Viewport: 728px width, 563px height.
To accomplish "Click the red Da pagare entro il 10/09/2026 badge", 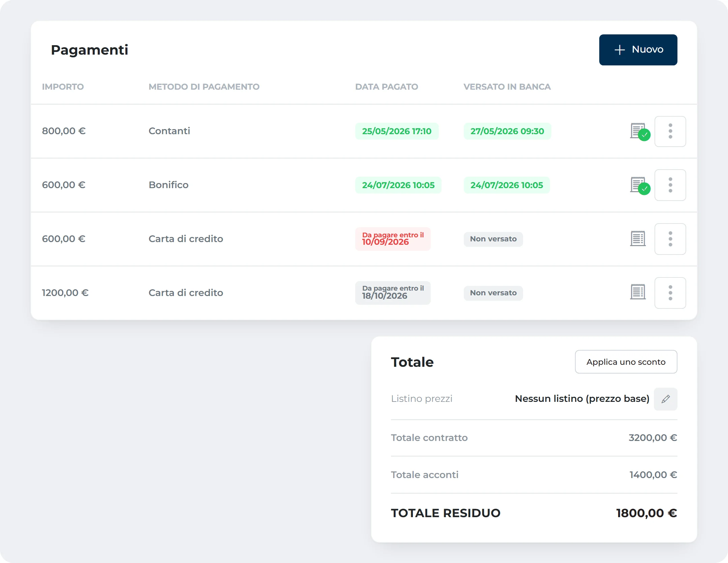I will click(x=393, y=239).
